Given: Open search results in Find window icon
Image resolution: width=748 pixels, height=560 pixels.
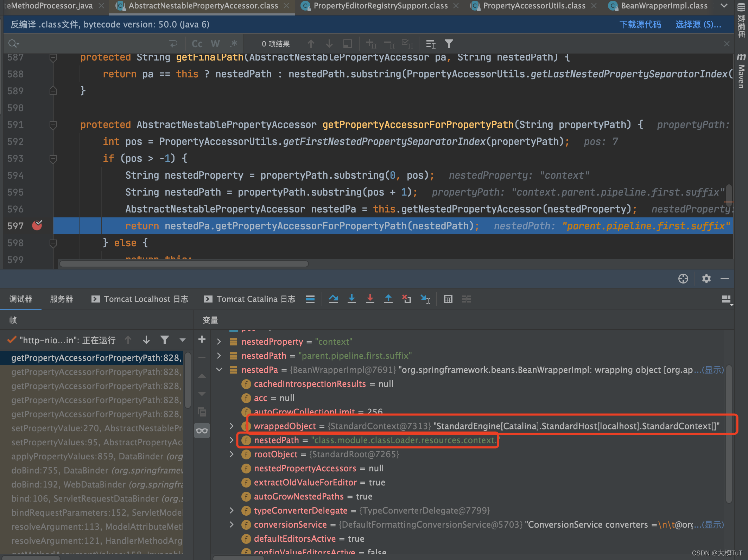Looking at the screenshot, I should coord(347,44).
